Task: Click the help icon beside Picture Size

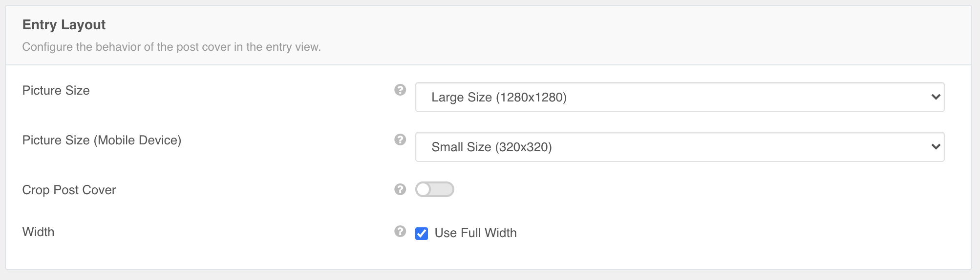Action: pyautogui.click(x=400, y=90)
